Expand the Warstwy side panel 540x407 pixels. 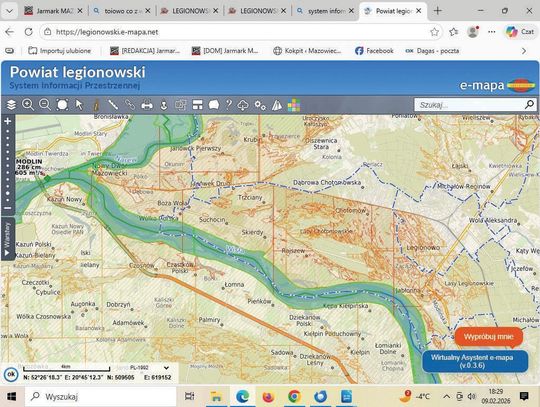(x=8, y=239)
